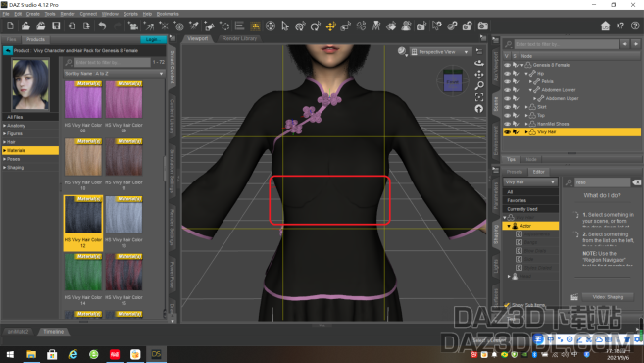Click the Undo arrow icon
Viewport: 644px width, 363px height.
coord(102,26)
